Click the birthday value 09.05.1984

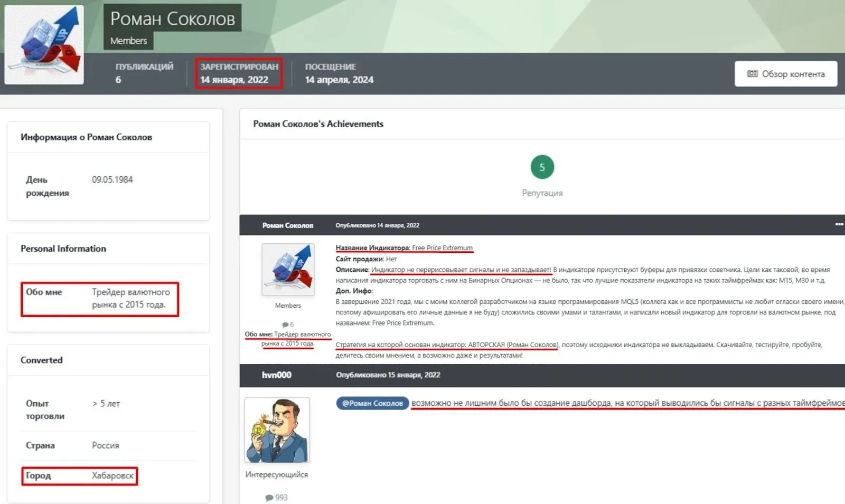tap(112, 179)
